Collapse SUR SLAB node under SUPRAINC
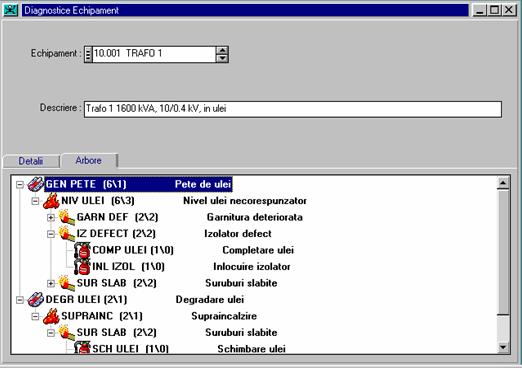The height and width of the screenshot is (368, 522). coord(51,333)
